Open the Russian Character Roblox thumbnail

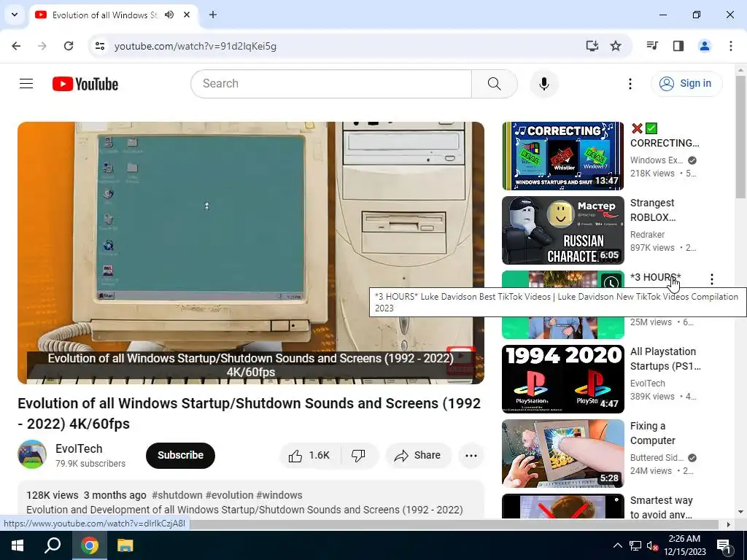click(x=562, y=230)
